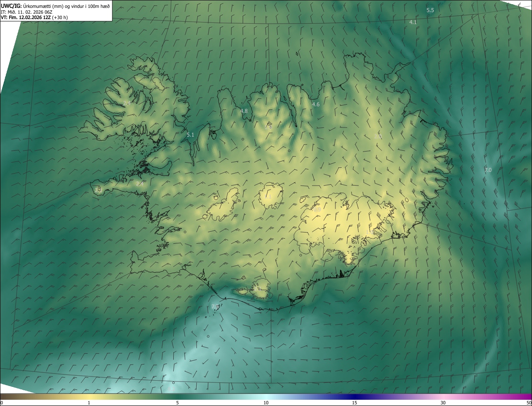This screenshot has width=532, height=406.
Task: Click the 10 tick on the color scale
Action: (x=266, y=403)
